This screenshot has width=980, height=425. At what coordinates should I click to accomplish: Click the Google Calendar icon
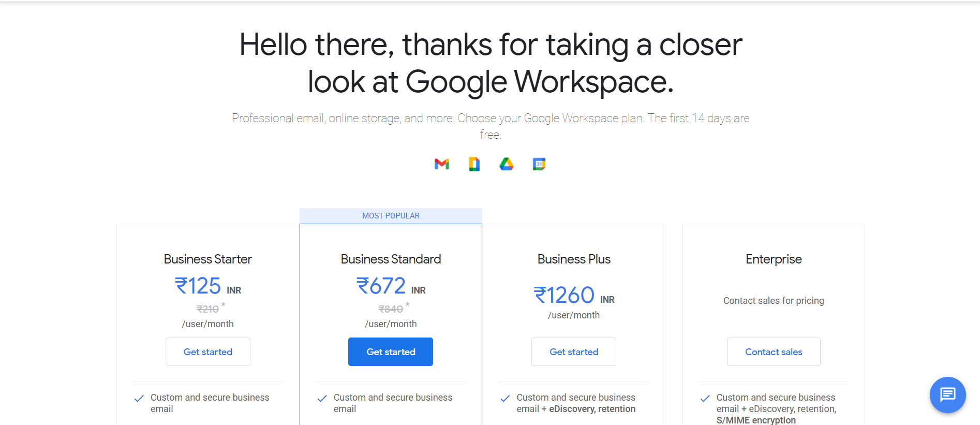539,164
